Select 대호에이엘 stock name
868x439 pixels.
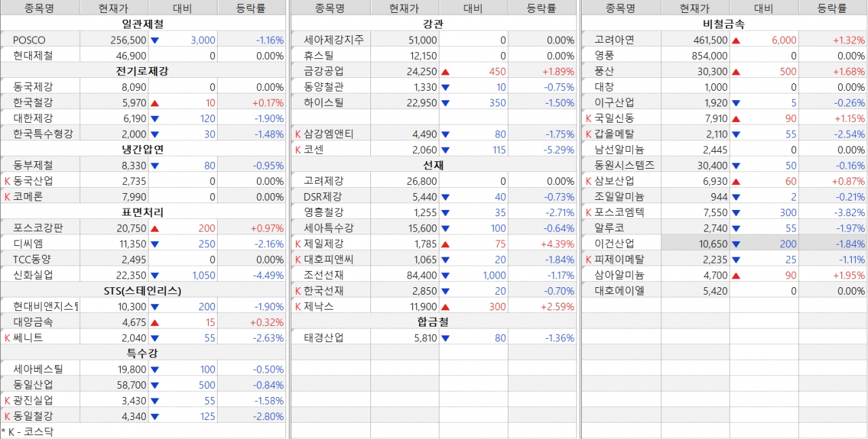619,291
